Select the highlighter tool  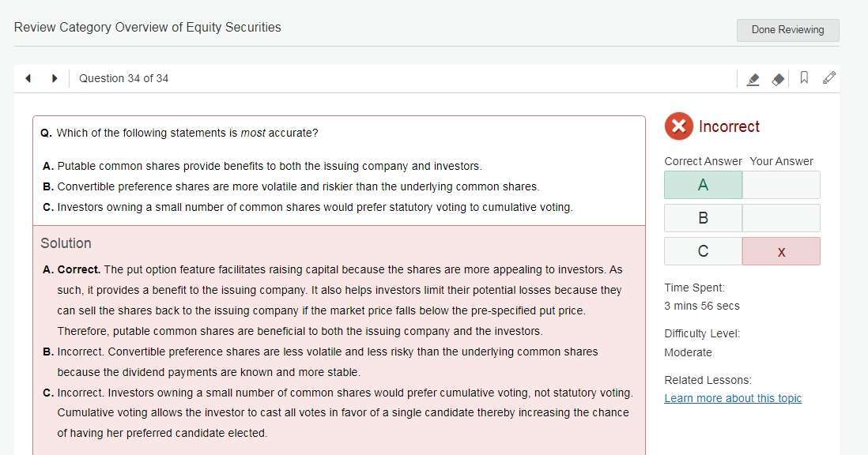coord(753,79)
